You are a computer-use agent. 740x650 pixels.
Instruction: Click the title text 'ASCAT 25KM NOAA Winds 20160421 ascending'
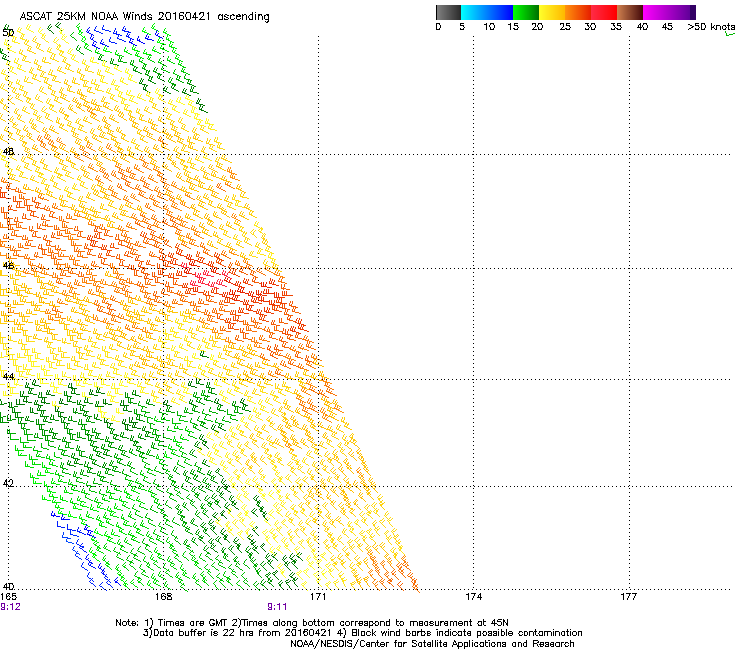coord(144,17)
